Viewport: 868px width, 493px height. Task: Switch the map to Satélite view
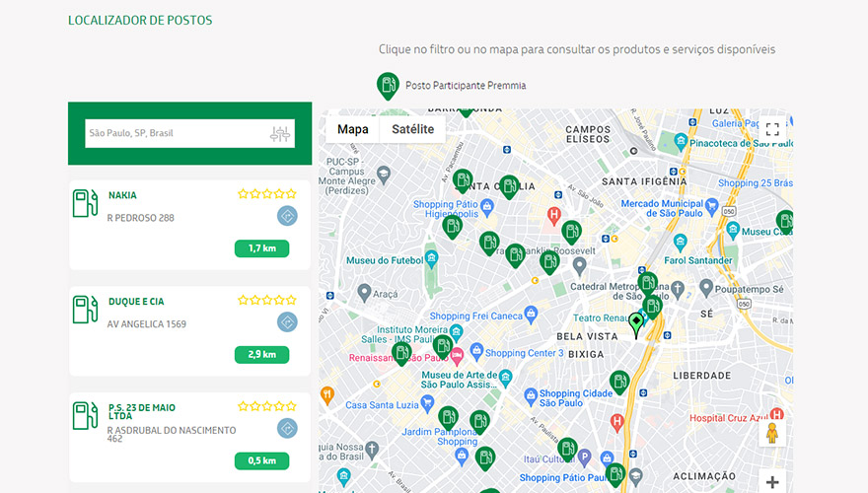pos(413,129)
